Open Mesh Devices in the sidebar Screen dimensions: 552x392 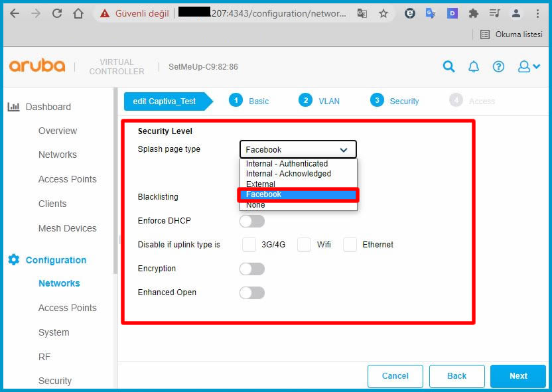tap(67, 228)
